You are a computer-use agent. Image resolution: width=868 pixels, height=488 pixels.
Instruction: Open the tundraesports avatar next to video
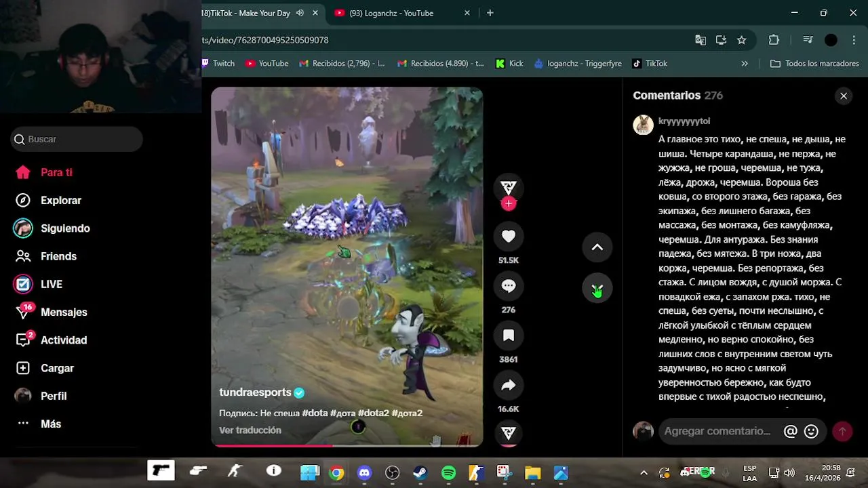click(x=508, y=188)
